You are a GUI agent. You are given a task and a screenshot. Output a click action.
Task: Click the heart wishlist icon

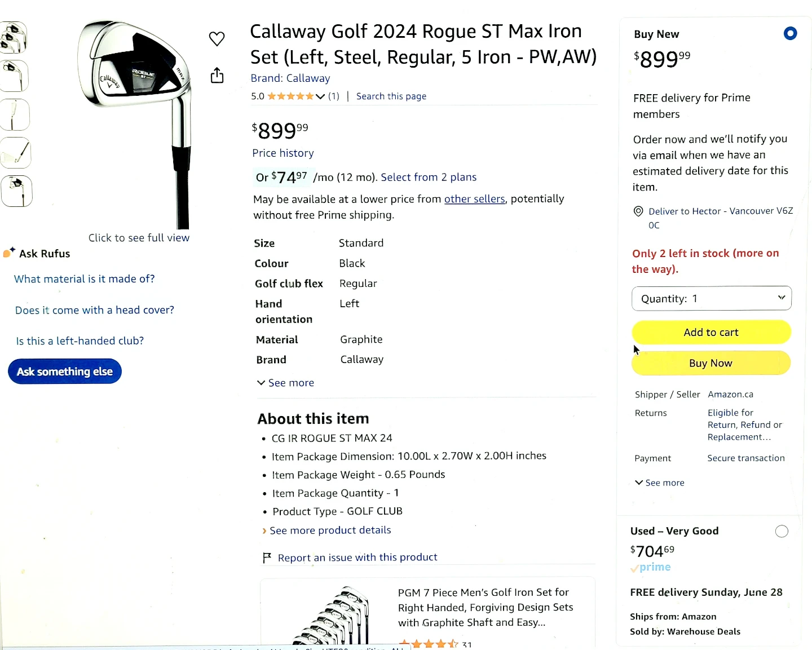pos(217,39)
